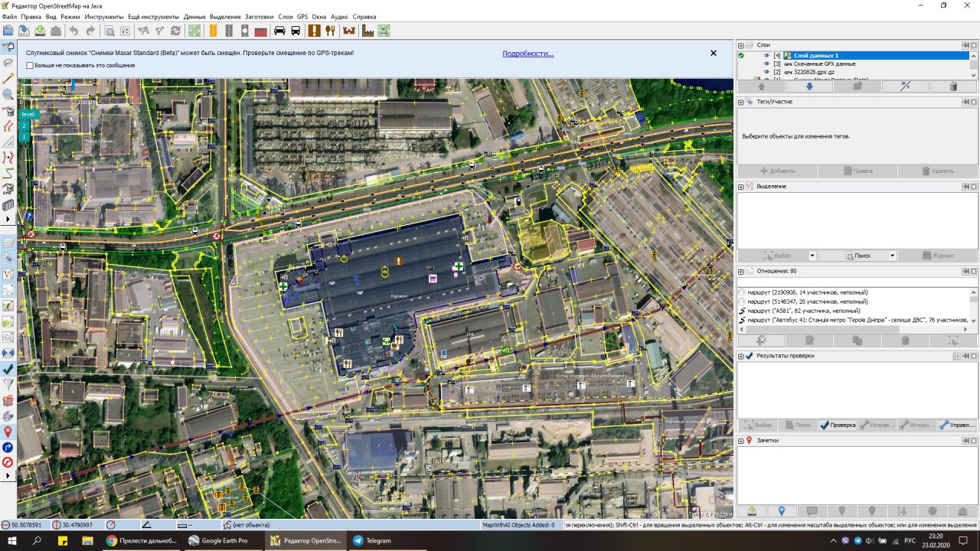Image resolution: width=980 pixels, height=551 pixels.
Task: Collapse the Отношения panel
Action: pos(741,271)
